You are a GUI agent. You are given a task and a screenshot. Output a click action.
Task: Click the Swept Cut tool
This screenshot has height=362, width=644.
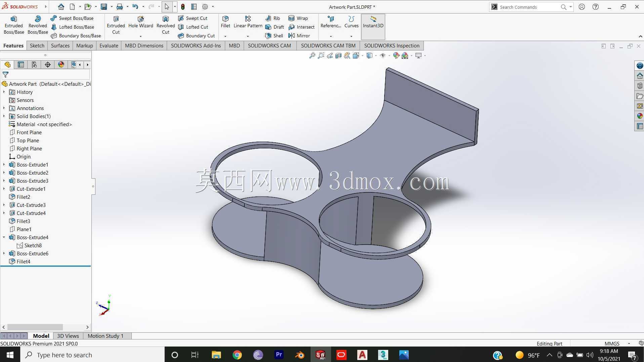pos(193,18)
